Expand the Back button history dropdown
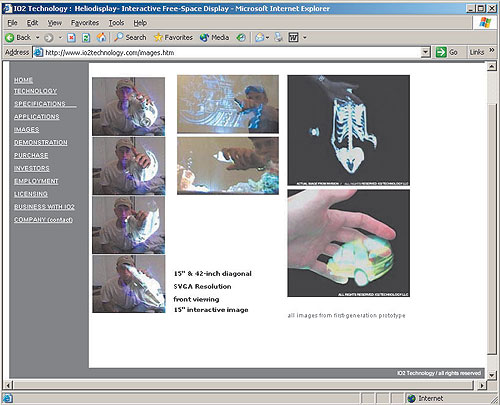 [x=37, y=38]
